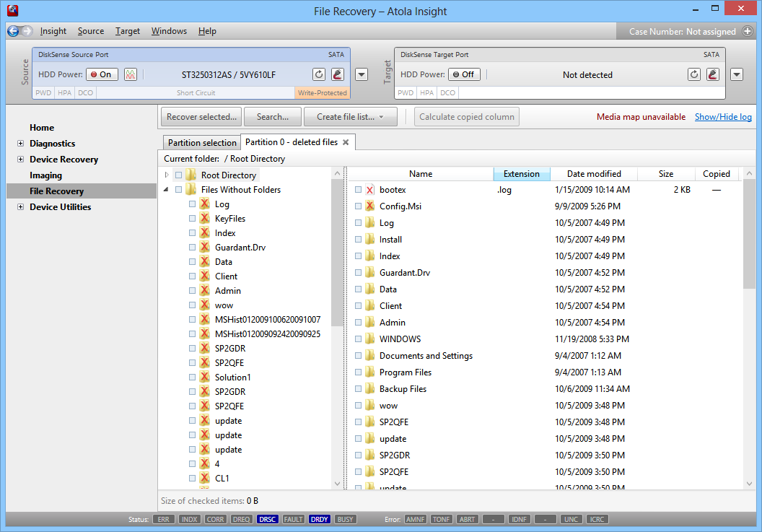Viewport: 762px width, 532px height.
Task: Check the Admin checkbox in the tree
Action: tap(193, 290)
